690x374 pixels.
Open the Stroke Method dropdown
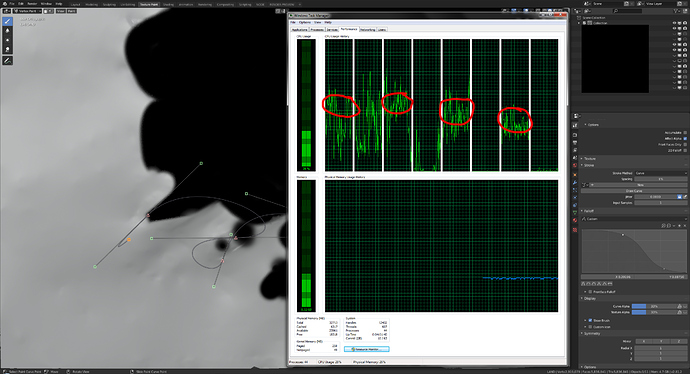pos(660,173)
